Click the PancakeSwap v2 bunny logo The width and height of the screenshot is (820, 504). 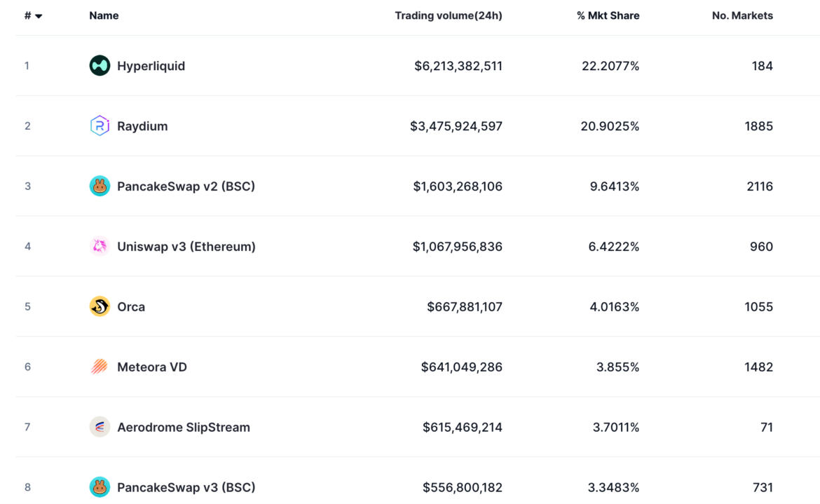100,186
